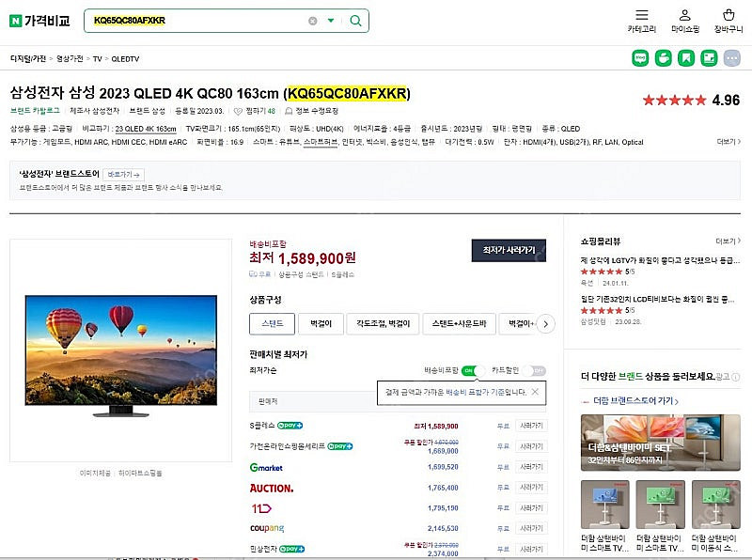752x560 pixels.
Task: Open the 11번가 seller logo
Action: coord(261,508)
